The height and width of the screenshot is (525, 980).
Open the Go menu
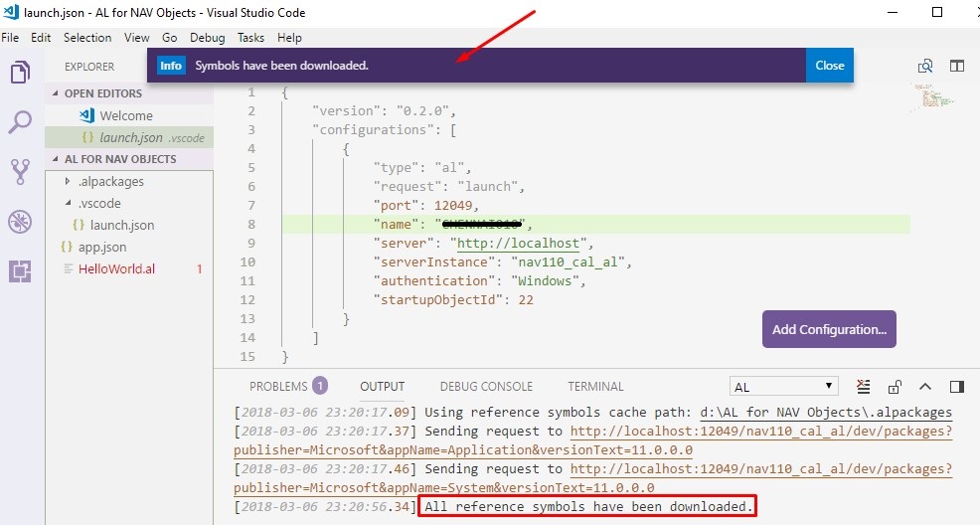pyautogui.click(x=169, y=38)
